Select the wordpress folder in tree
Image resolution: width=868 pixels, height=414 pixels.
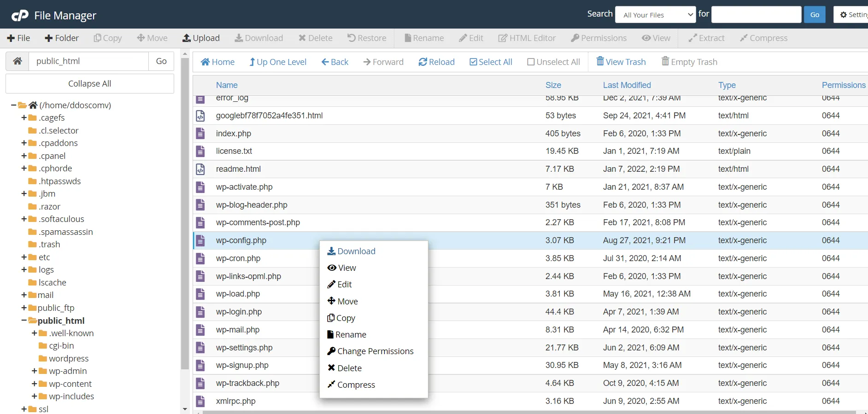pyautogui.click(x=69, y=358)
